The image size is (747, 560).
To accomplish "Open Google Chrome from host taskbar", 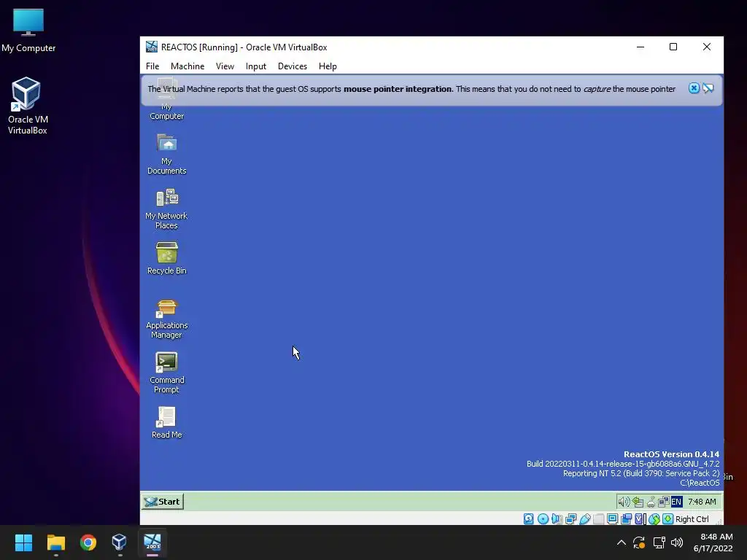I will [88, 542].
